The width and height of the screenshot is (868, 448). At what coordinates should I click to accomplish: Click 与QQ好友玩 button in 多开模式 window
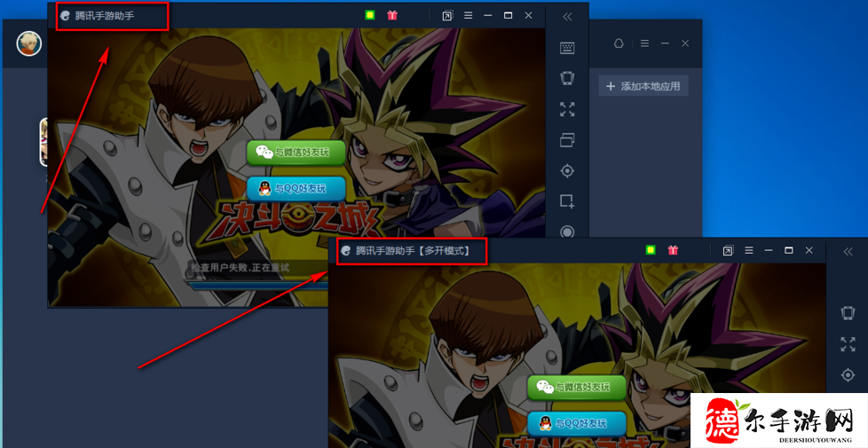[x=577, y=424]
